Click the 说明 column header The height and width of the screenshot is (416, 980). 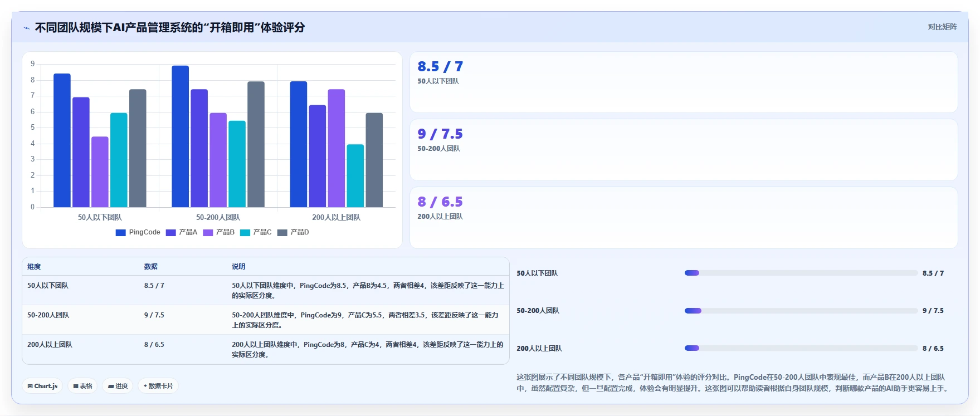(238, 267)
